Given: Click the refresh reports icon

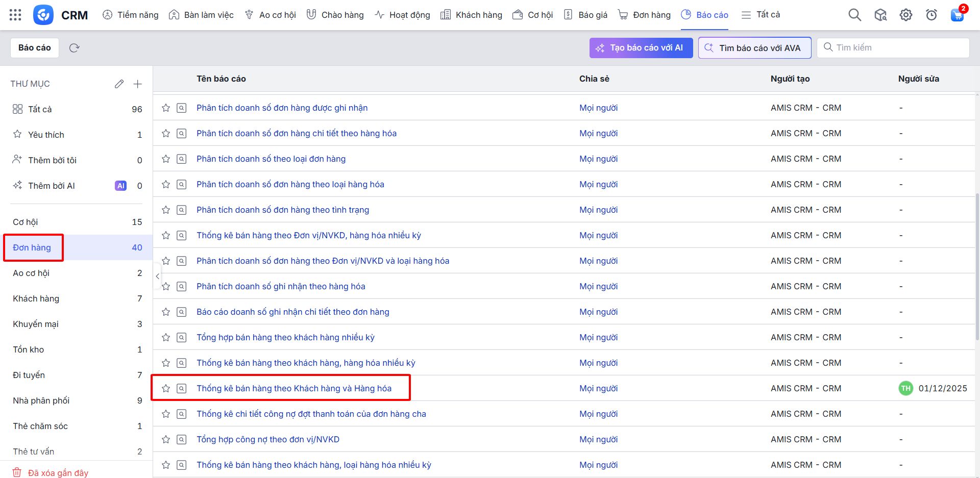Looking at the screenshot, I should click(75, 48).
